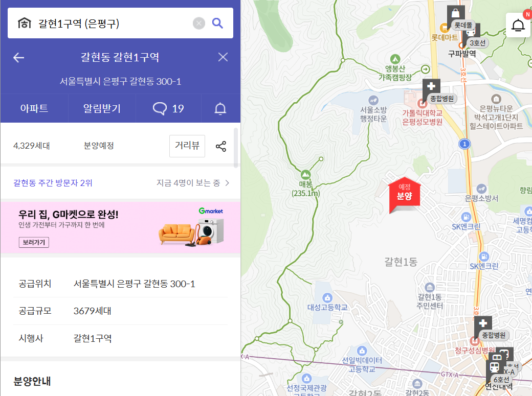Select the 아파트 tab
Screen dimensions: 532x396
[34, 108]
